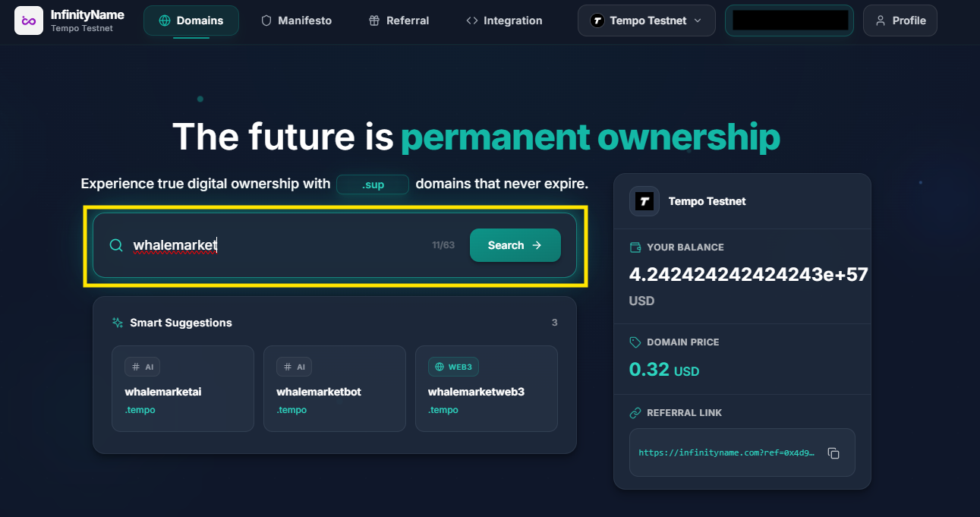The image size is (980, 517).
Task: Click the Search button
Action: point(515,245)
